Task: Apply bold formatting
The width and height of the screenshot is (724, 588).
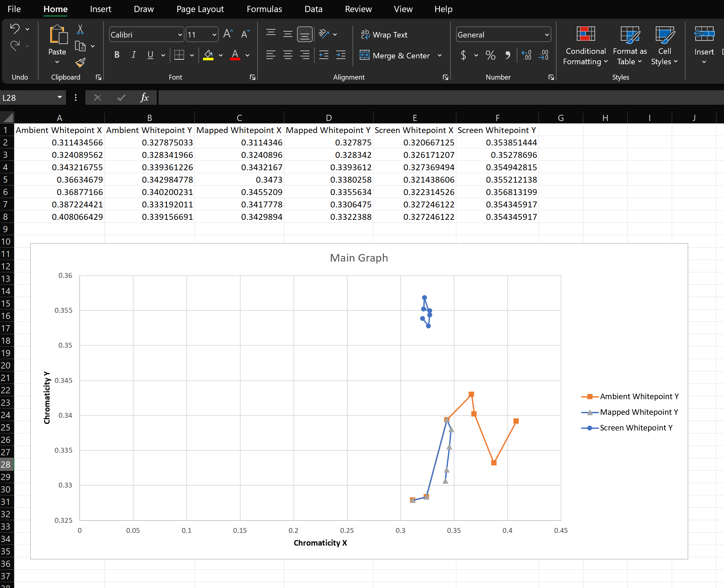Action: point(117,55)
